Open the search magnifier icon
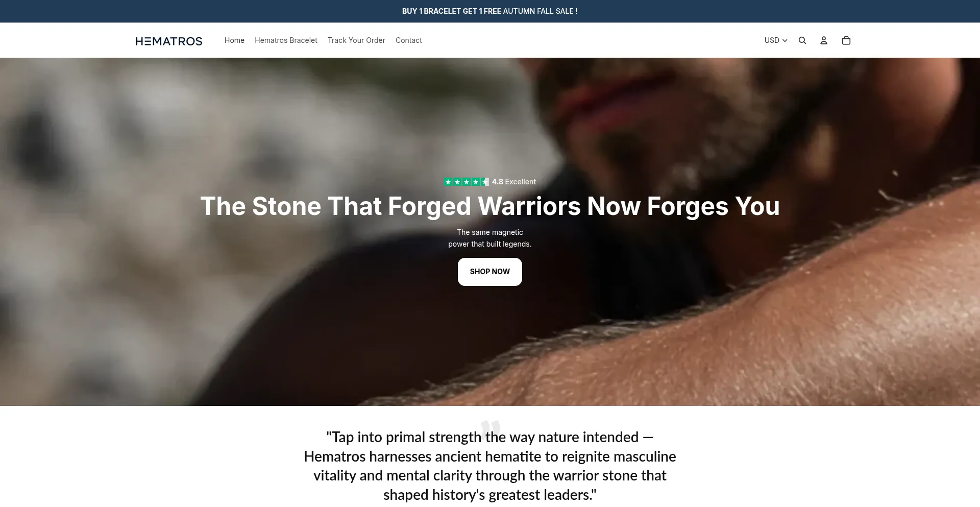This screenshot has height=507, width=980. click(802, 40)
